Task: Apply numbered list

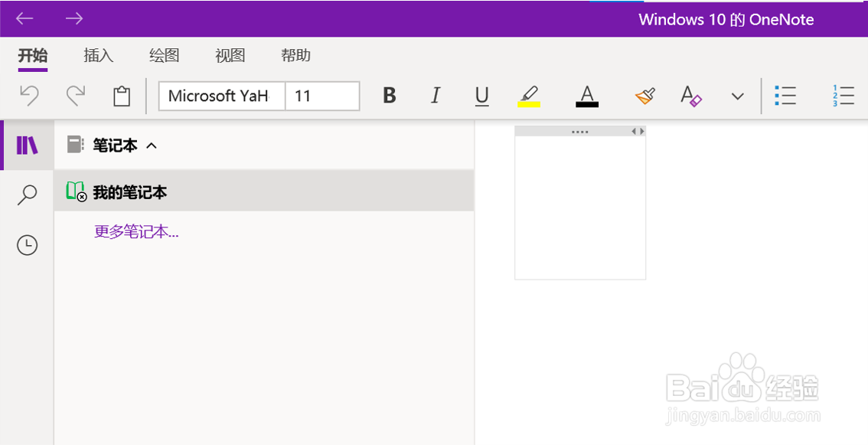Action: [x=843, y=95]
